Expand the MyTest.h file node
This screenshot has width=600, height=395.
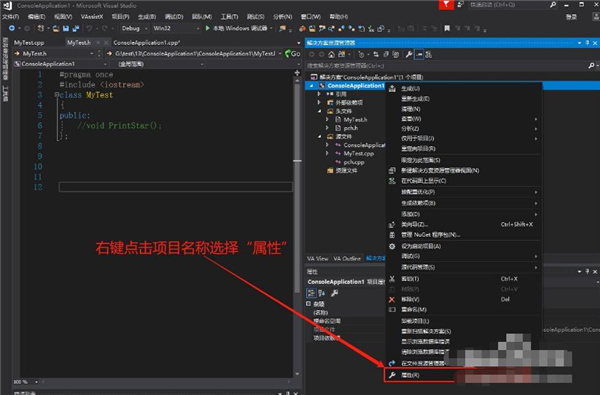(327, 119)
